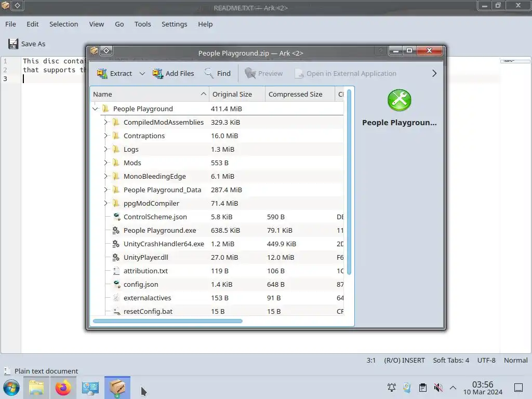The width and height of the screenshot is (532, 399).
Task: Show hidden tray icons arrow
Action: tap(453, 388)
